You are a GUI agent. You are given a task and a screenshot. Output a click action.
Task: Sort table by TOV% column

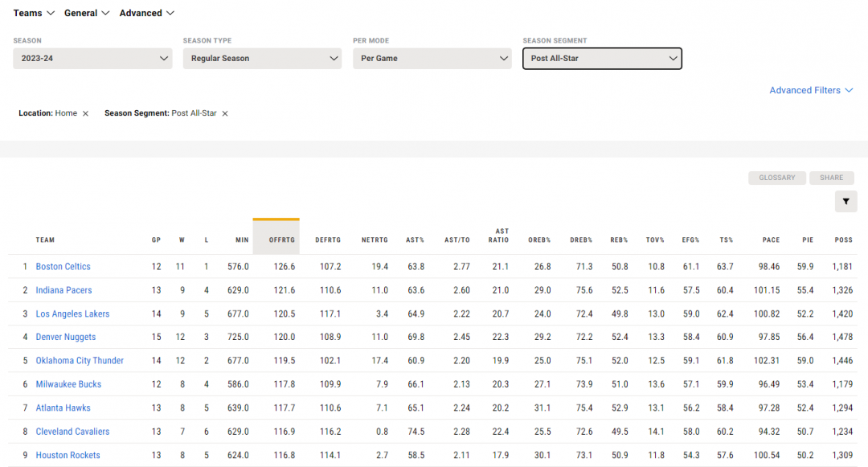click(x=655, y=240)
